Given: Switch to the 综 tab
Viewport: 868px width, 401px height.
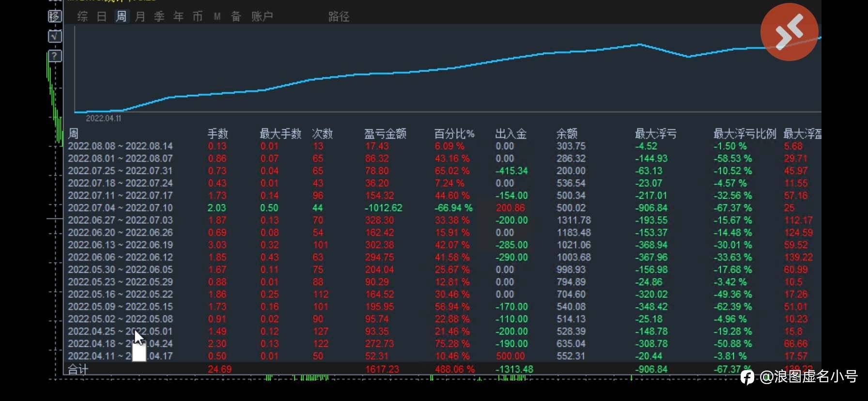Looking at the screenshot, I should tap(82, 16).
